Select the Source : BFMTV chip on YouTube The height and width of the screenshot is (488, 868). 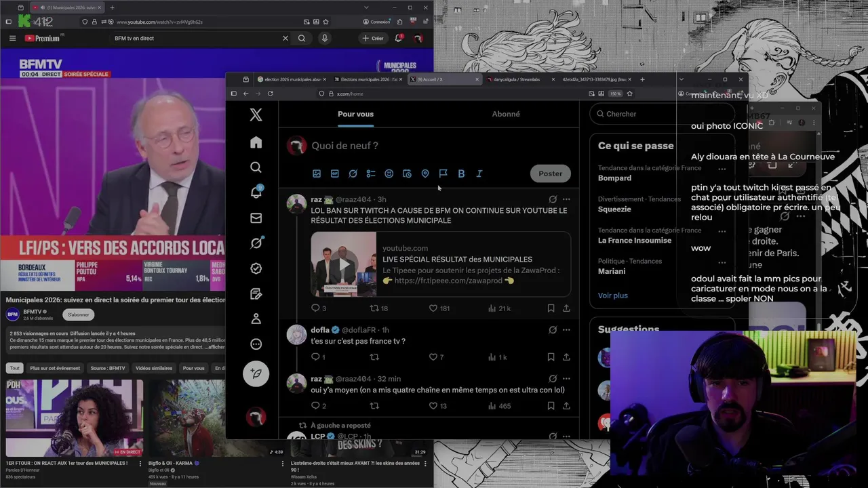[108, 368]
